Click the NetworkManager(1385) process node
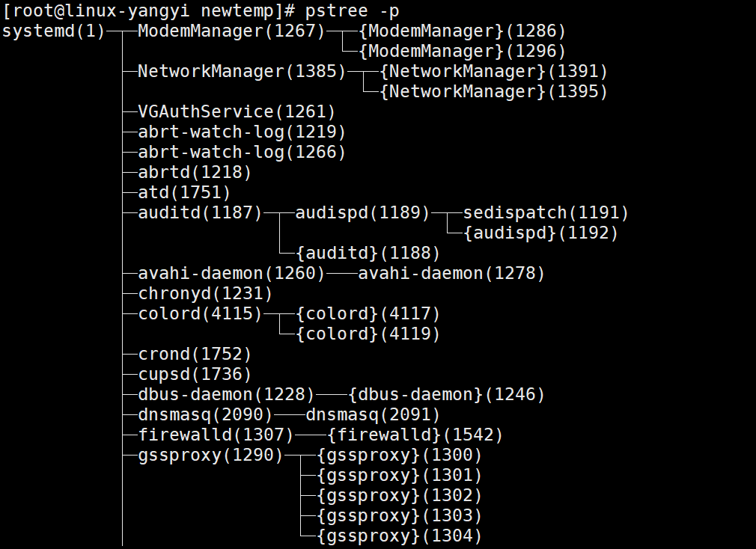The width and height of the screenshot is (756, 549). (242, 72)
